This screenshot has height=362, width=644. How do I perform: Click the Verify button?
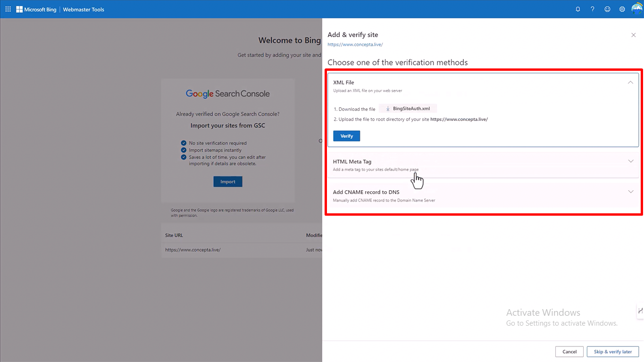pyautogui.click(x=347, y=136)
